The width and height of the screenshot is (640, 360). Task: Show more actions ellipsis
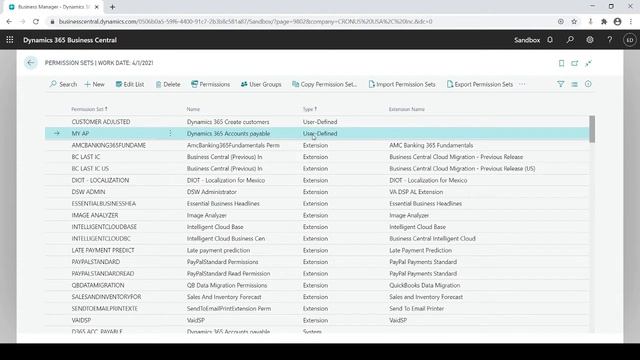pyautogui.click(x=522, y=84)
